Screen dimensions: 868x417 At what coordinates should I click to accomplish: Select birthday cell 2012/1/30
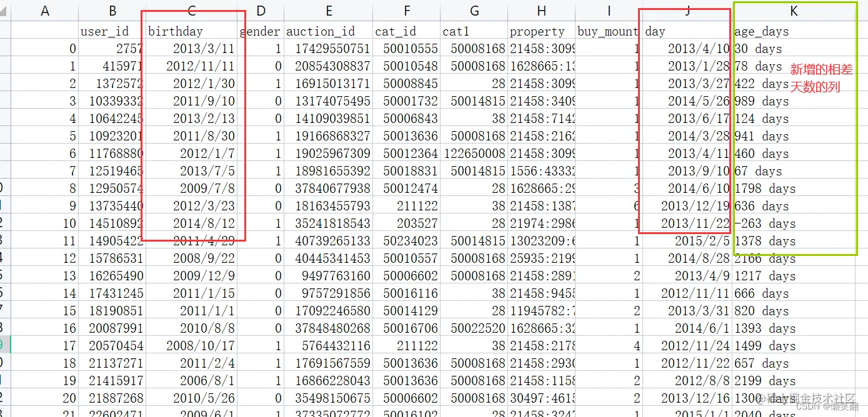[x=192, y=84]
